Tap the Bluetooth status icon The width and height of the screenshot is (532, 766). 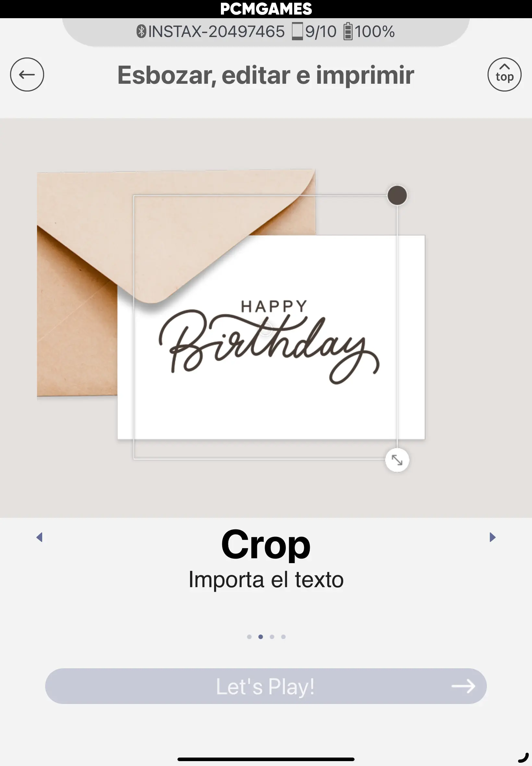pyautogui.click(x=141, y=31)
